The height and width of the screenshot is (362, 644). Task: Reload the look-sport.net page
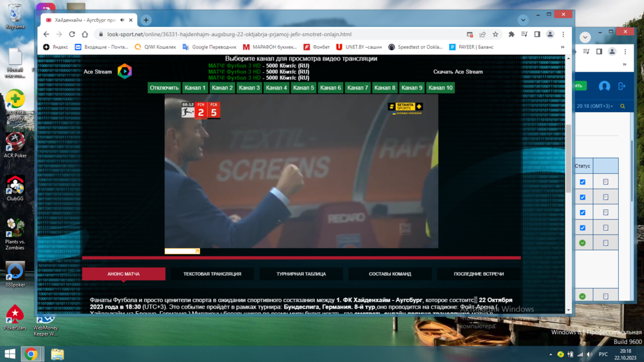pos(72,35)
